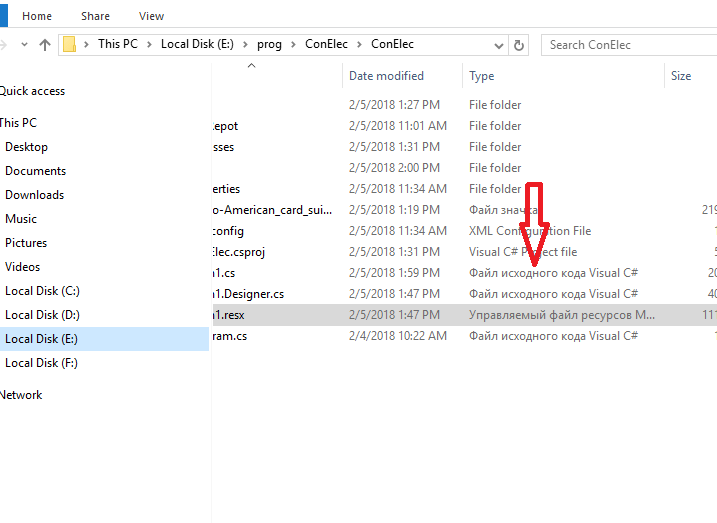Viewport: 717px width, 523px height.
Task: Open the Share ribbon tab
Action: pos(95,16)
